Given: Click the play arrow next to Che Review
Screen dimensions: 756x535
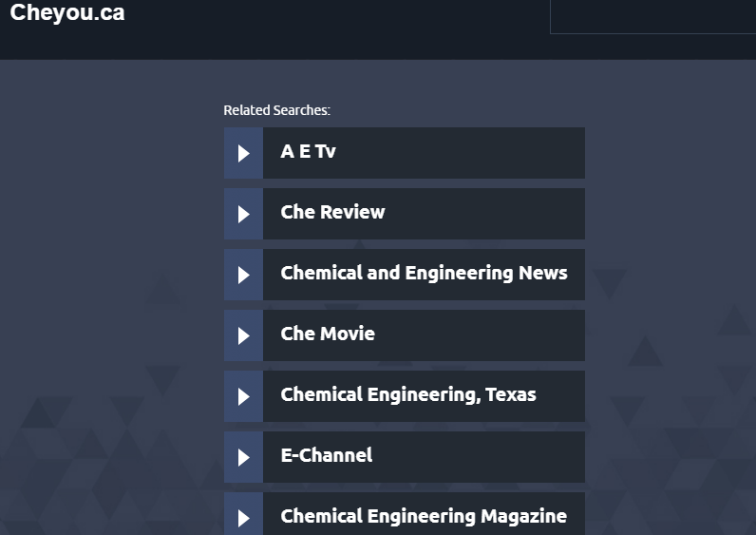Looking at the screenshot, I should point(243,214).
